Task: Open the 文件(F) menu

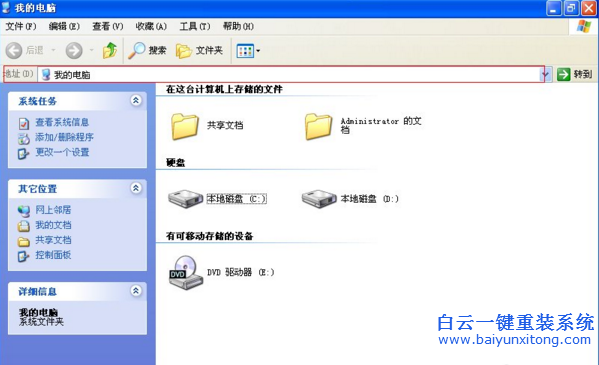Action: point(21,26)
